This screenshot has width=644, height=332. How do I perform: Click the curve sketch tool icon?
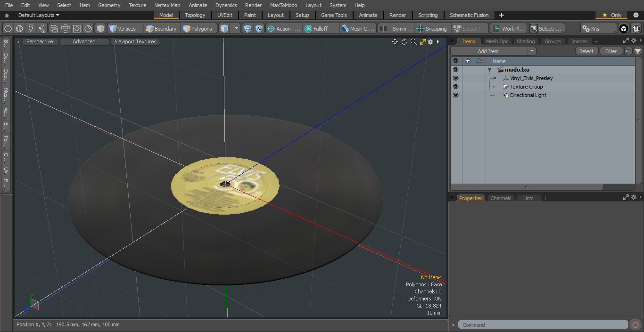pyautogui.click(x=42, y=29)
